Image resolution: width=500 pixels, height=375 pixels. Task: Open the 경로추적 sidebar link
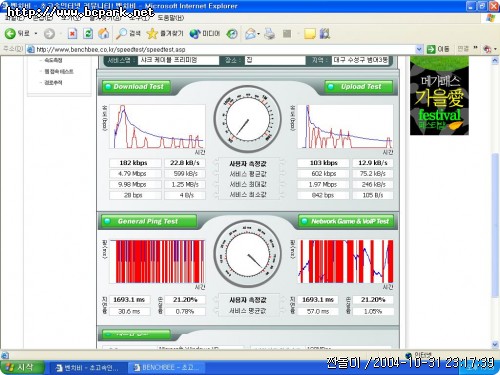pyautogui.click(x=54, y=82)
